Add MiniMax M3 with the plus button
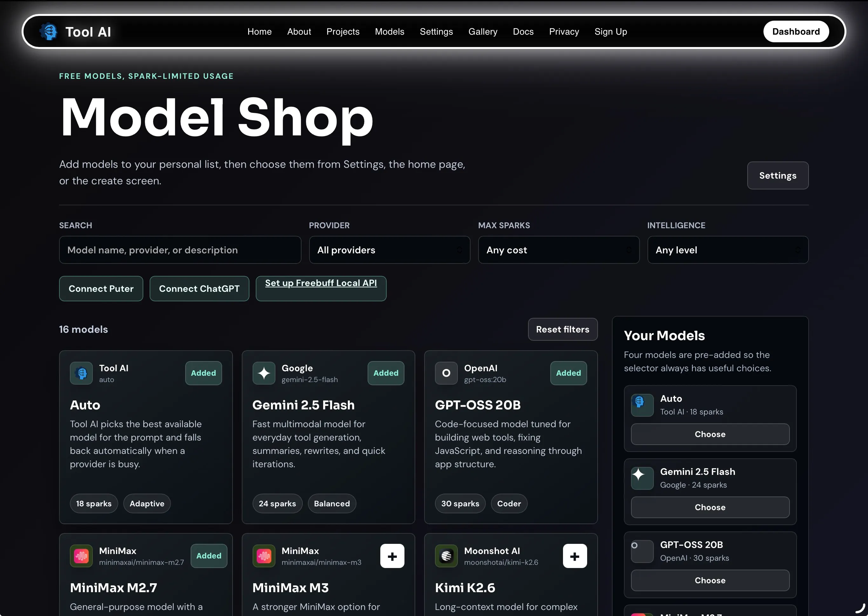868x616 pixels. tap(392, 556)
